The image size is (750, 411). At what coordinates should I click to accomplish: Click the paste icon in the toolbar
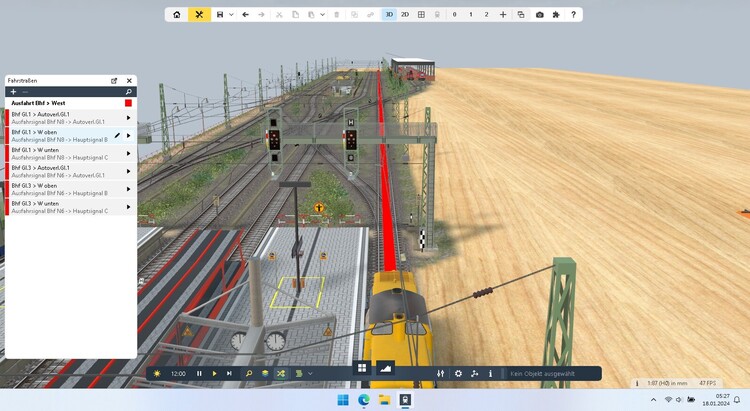pyautogui.click(x=311, y=15)
